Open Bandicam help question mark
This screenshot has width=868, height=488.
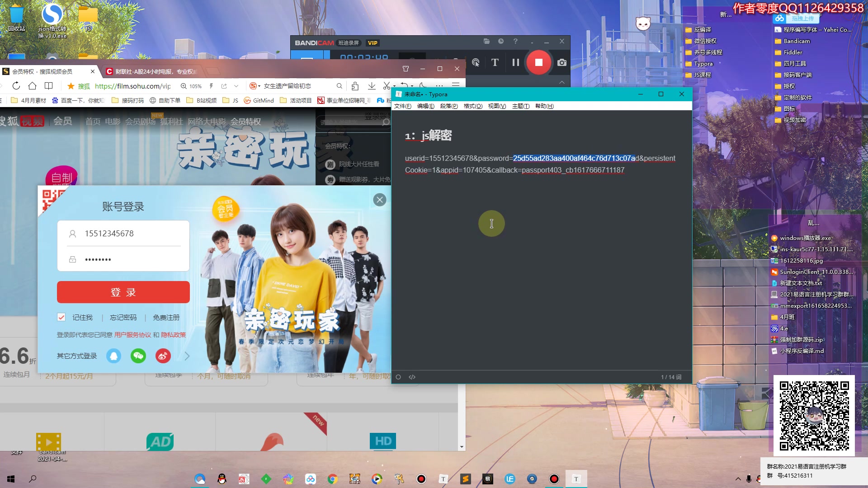tap(515, 41)
